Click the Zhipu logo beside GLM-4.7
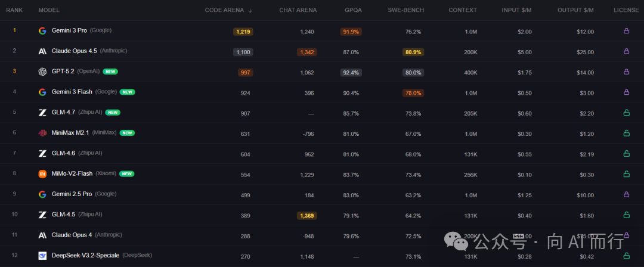644x267 pixels. click(x=42, y=113)
